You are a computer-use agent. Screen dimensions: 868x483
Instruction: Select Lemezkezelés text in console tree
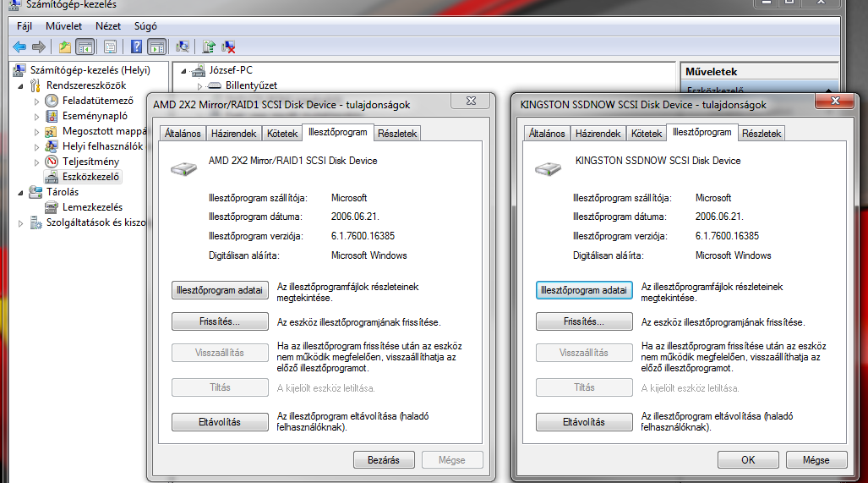tap(92, 207)
